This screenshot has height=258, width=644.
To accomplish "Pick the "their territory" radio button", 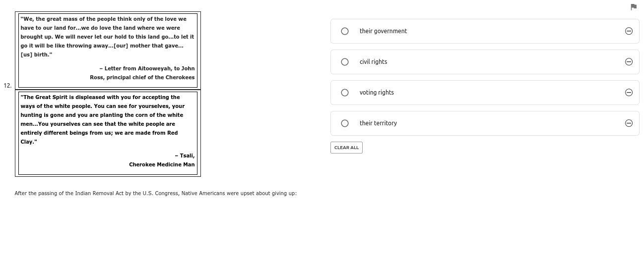I will pos(345,123).
